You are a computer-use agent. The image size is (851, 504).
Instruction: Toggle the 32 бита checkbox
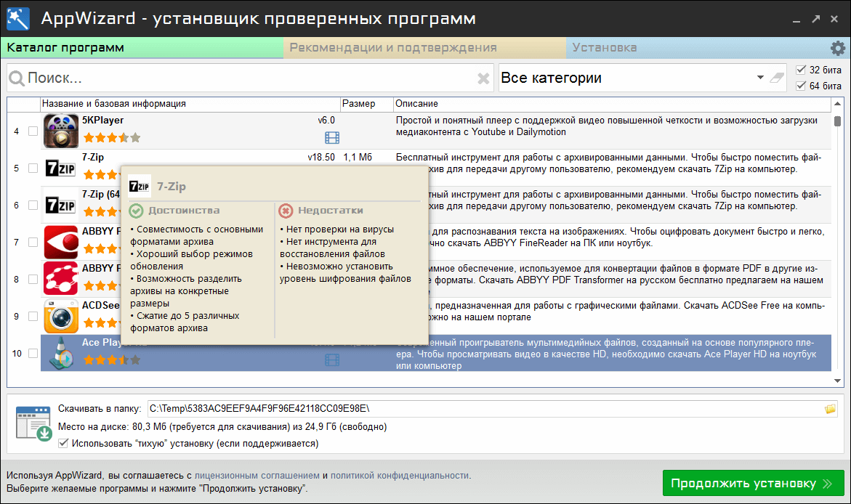click(x=801, y=70)
